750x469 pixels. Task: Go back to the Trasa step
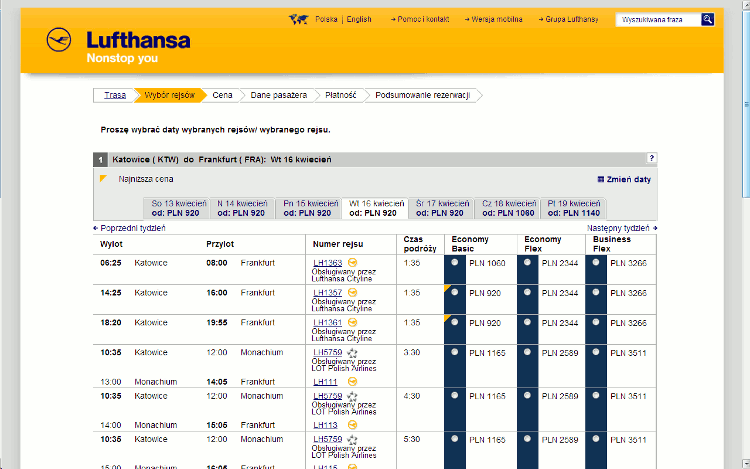pos(115,95)
